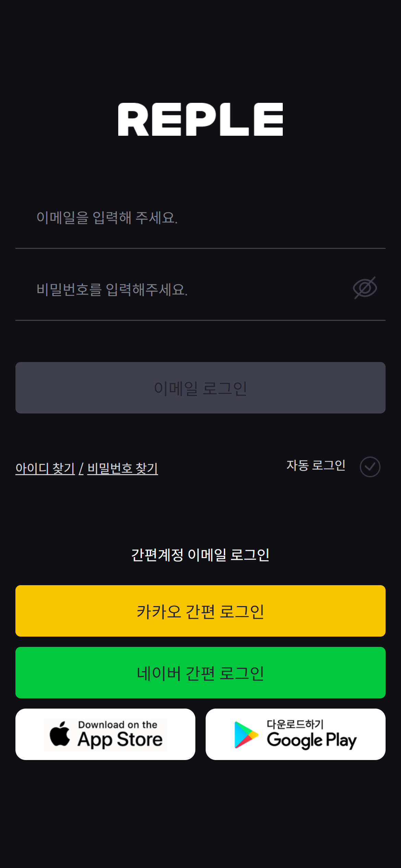Screen dimensions: 401x868
Task: Click the 간편계정 이메일 로그인 heading
Action: [200, 555]
